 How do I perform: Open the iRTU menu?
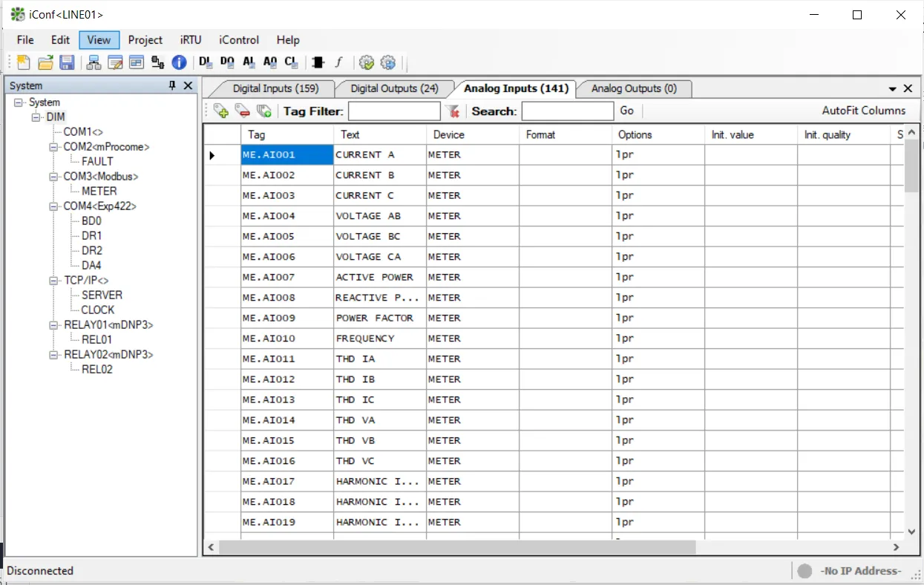click(x=191, y=40)
